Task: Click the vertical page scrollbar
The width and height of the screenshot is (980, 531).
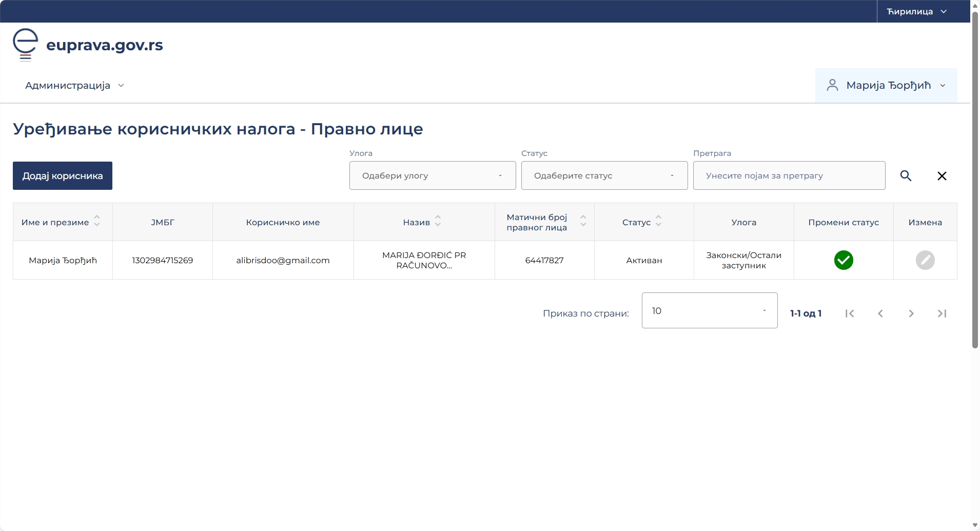Action: click(x=975, y=180)
